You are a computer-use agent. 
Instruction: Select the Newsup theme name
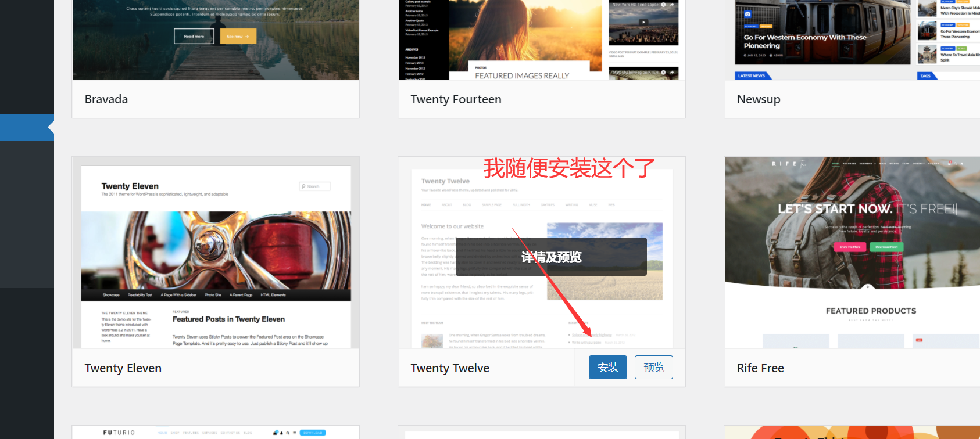click(x=759, y=99)
